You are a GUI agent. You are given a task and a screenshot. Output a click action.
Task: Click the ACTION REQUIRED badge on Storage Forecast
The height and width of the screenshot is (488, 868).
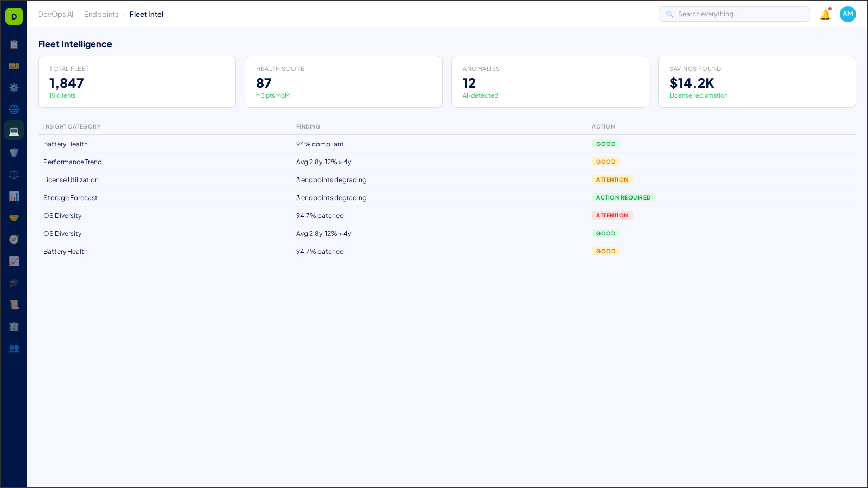pyautogui.click(x=623, y=197)
